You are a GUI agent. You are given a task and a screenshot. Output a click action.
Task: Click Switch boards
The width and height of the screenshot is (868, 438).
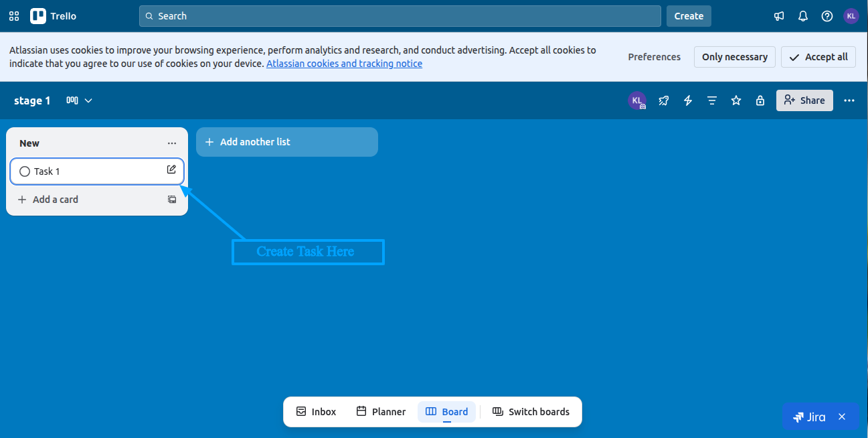coord(531,412)
